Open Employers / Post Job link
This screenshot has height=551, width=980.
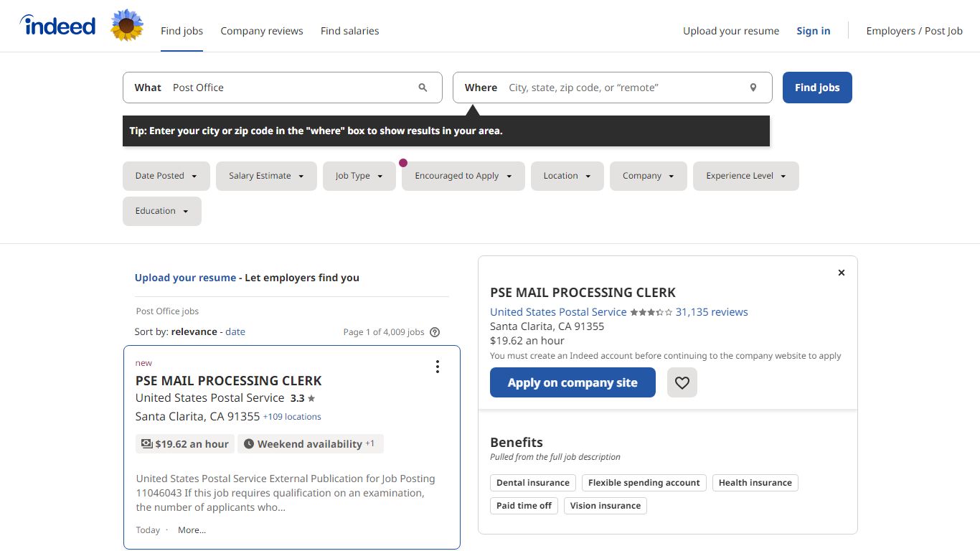click(x=914, y=31)
